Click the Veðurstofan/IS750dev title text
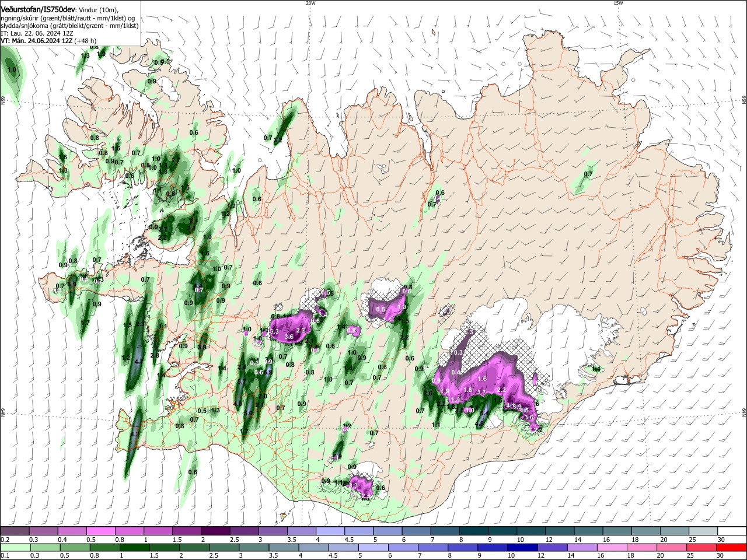The image size is (747, 560). [37, 9]
